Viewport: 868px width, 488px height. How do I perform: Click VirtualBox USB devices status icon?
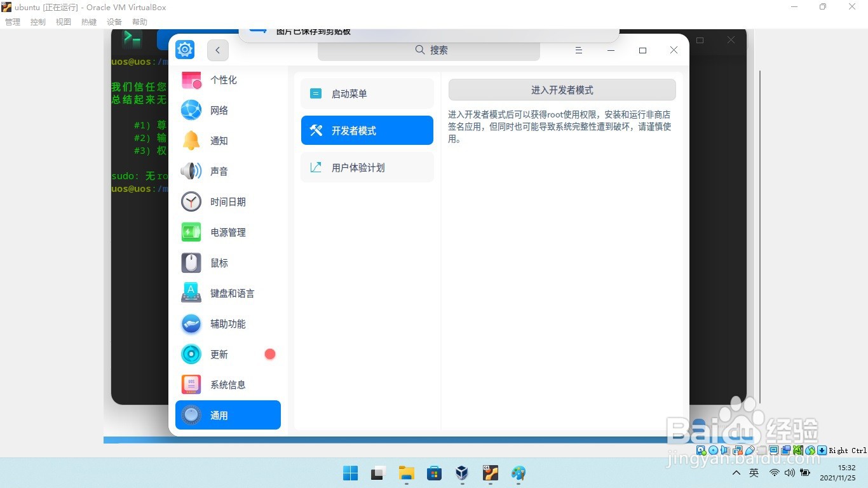[x=749, y=451]
